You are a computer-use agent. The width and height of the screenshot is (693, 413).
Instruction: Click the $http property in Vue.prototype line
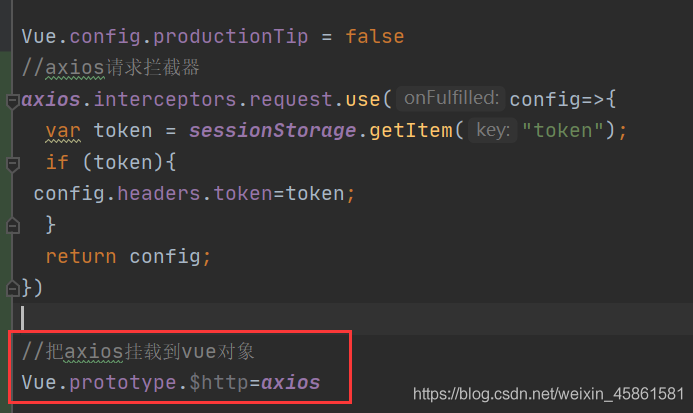click(219, 382)
